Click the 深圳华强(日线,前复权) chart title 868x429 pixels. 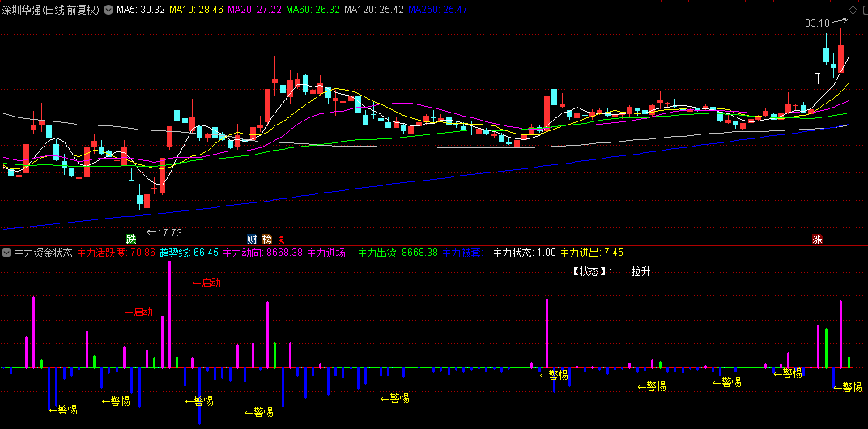coord(50,10)
